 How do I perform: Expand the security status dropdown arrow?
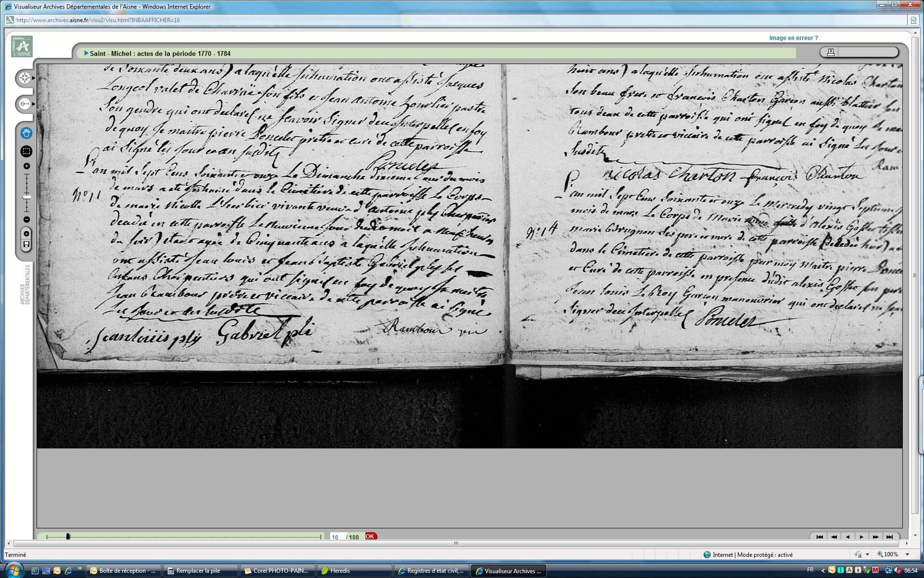pos(867,555)
